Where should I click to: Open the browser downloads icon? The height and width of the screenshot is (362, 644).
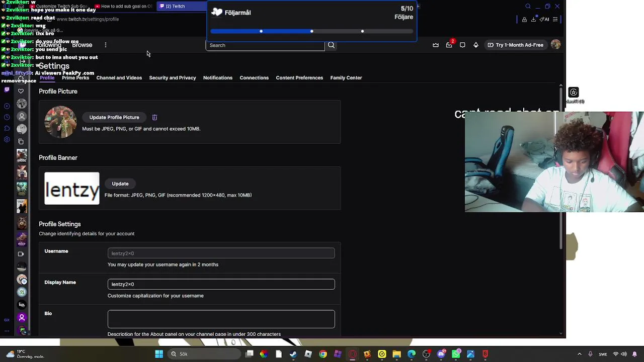[x=533, y=20]
